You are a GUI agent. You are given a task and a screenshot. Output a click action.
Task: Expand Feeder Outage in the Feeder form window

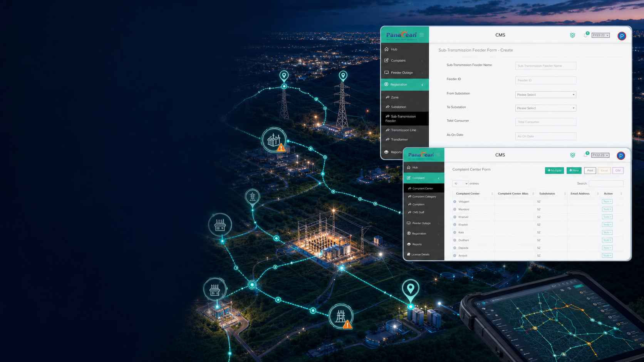point(405,73)
